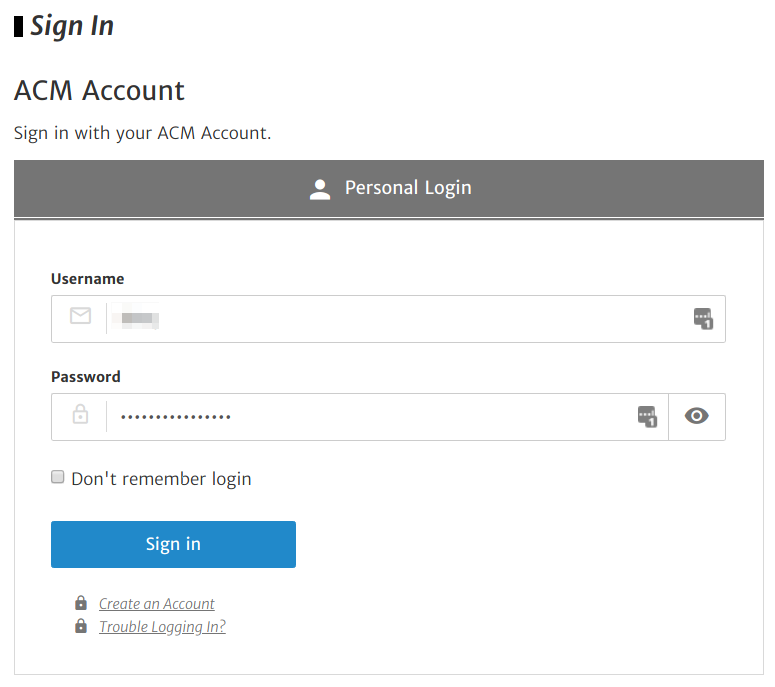Open the Create an Account link
Viewport: 775px width, 687px height.
point(157,603)
